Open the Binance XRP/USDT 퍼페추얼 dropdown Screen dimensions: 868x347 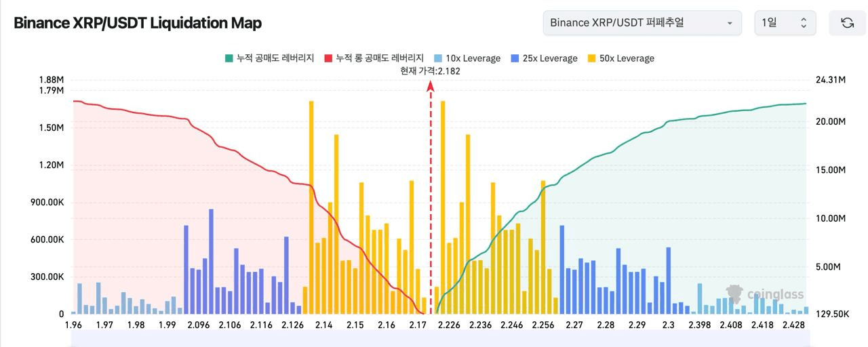[x=642, y=23]
